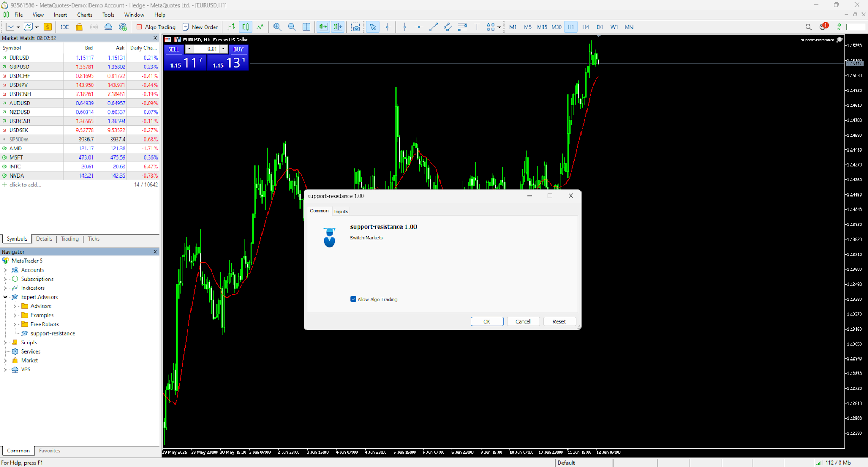Image resolution: width=868 pixels, height=467 pixels.
Task: Select the text label tool
Action: pos(477,27)
